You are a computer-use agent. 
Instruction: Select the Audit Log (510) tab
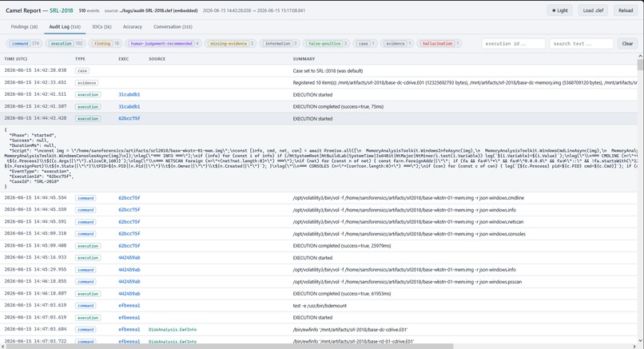[x=65, y=26]
